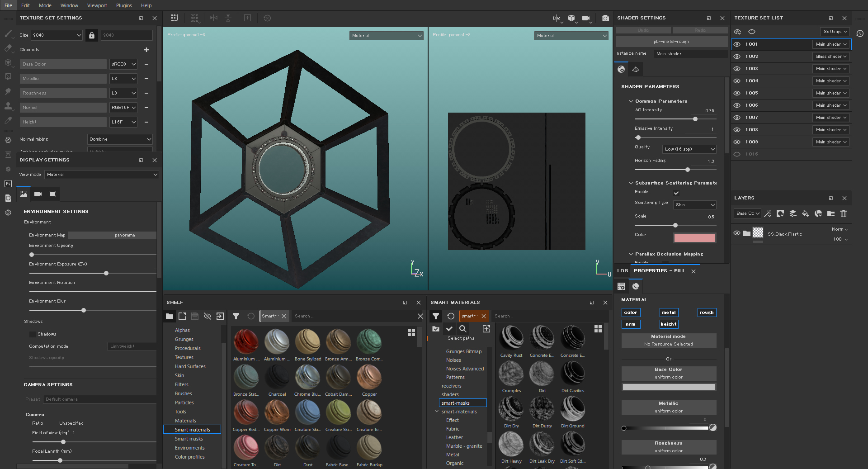Open the Viewport menu
868x469 pixels.
[97, 5]
